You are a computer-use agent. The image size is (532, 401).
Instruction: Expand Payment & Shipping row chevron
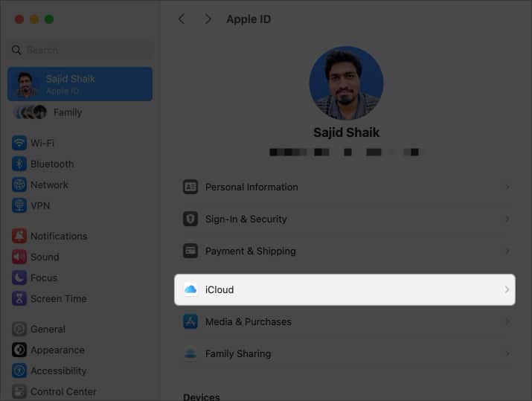(507, 251)
